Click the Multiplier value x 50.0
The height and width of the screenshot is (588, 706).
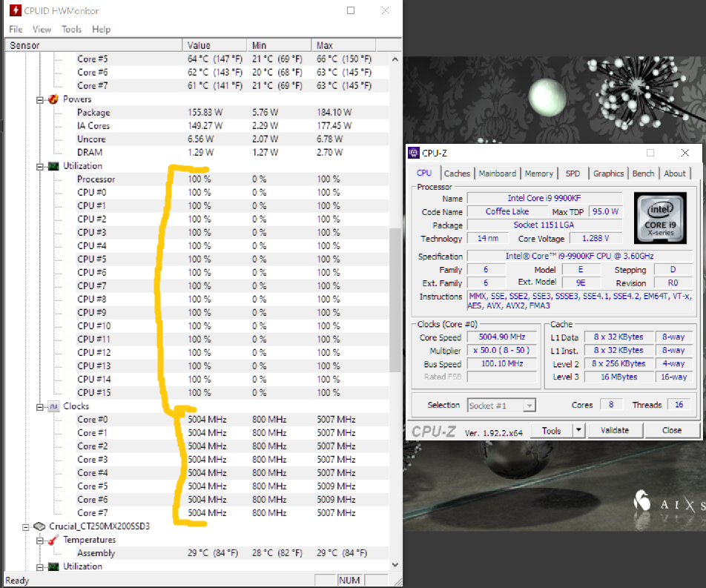point(502,350)
